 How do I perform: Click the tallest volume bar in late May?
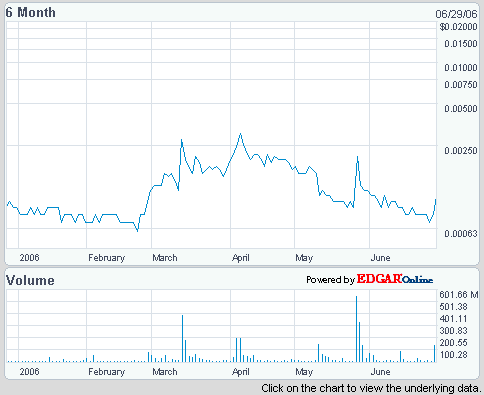pyautogui.click(x=356, y=329)
